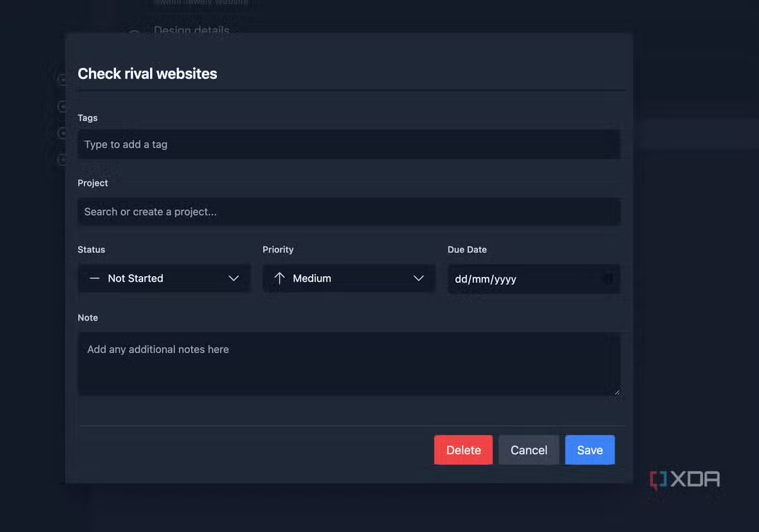Save the task with the blue button
The width and height of the screenshot is (759, 532).
tap(589, 450)
